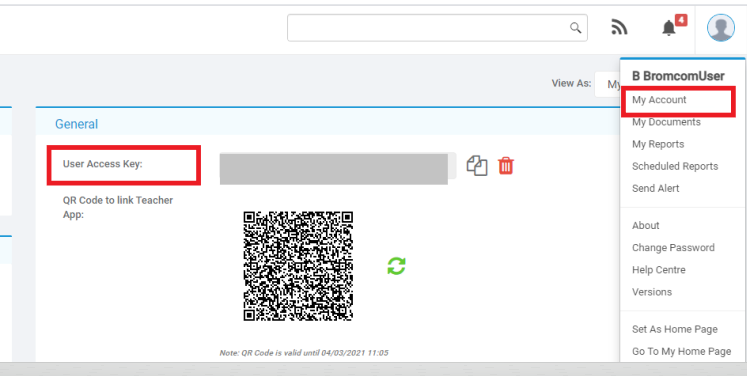The height and width of the screenshot is (376, 747).
Task: Click inside the top search field
Action: coord(437,28)
